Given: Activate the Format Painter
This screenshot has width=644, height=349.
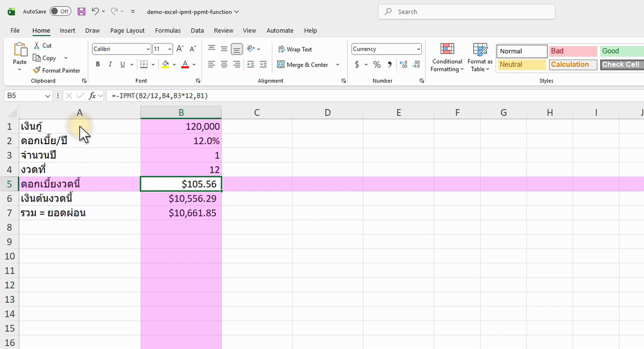Looking at the screenshot, I should point(56,70).
